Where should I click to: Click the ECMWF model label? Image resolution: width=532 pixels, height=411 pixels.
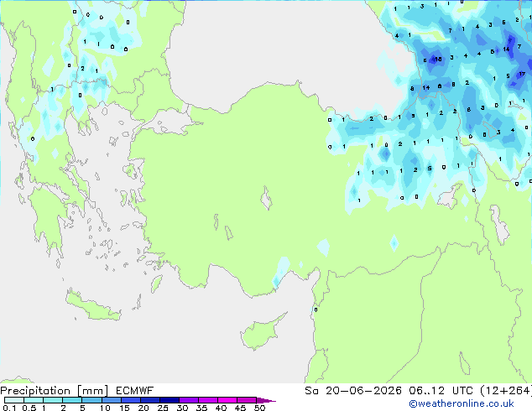(x=135, y=391)
